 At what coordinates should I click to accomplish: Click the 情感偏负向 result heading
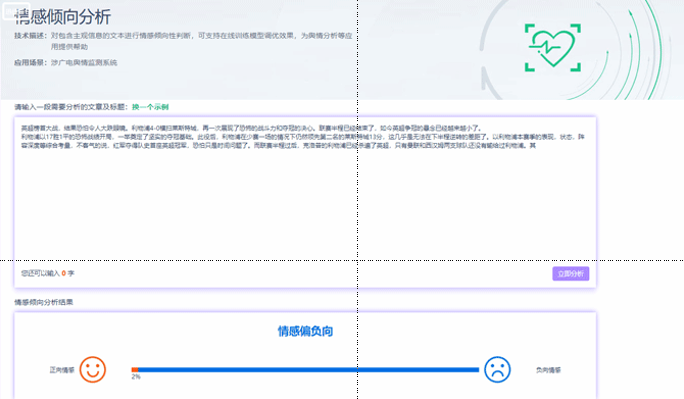click(x=305, y=331)
